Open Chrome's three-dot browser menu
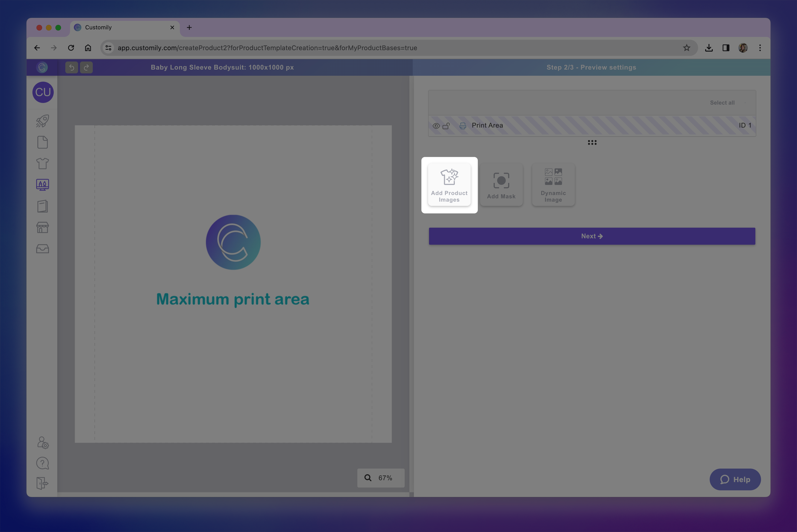Image resolution: width=797 pixels, height=532 pixels. (x=760, y=48)
